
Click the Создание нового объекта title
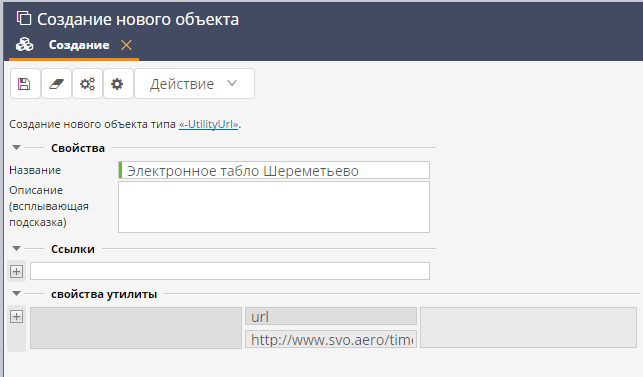(x=138, y=19)
